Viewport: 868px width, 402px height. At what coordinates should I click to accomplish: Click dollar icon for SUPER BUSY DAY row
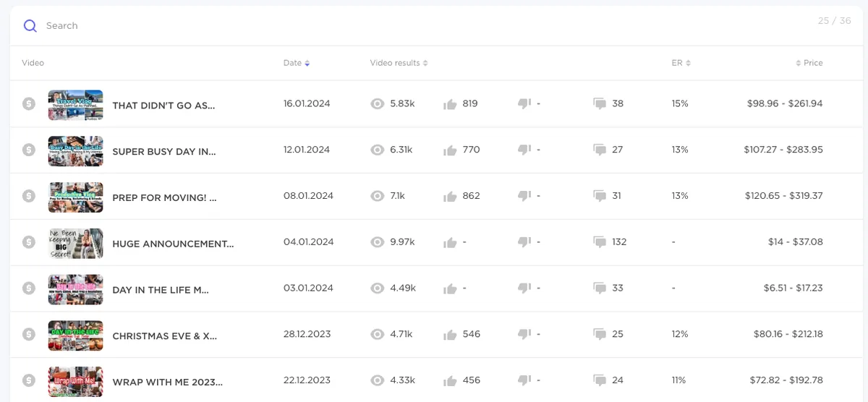coord(29,150)
